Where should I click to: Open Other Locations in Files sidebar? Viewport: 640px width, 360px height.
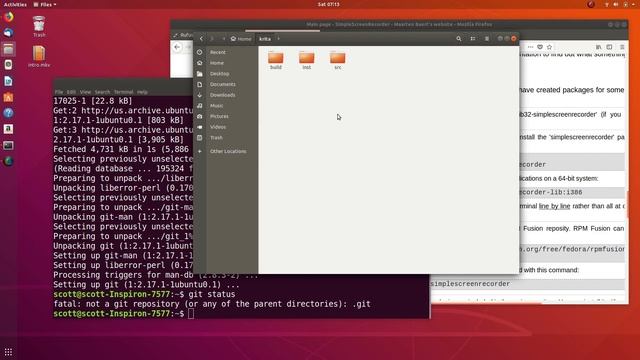point(228,151)
